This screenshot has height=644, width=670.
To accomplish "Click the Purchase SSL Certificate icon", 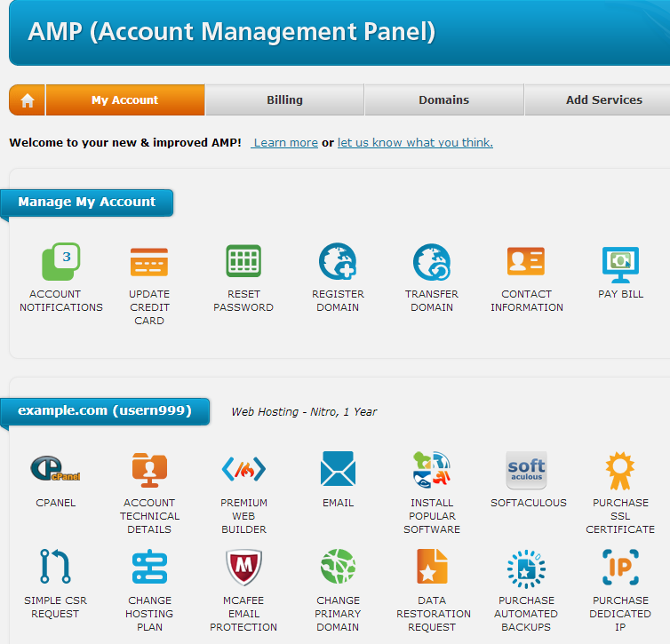I will point(620,470).
